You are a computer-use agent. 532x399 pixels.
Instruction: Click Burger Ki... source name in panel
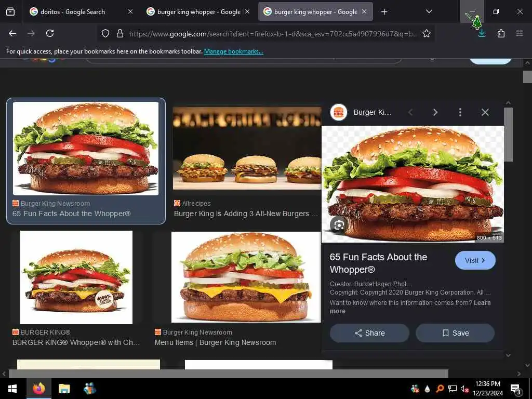point(372,112)
